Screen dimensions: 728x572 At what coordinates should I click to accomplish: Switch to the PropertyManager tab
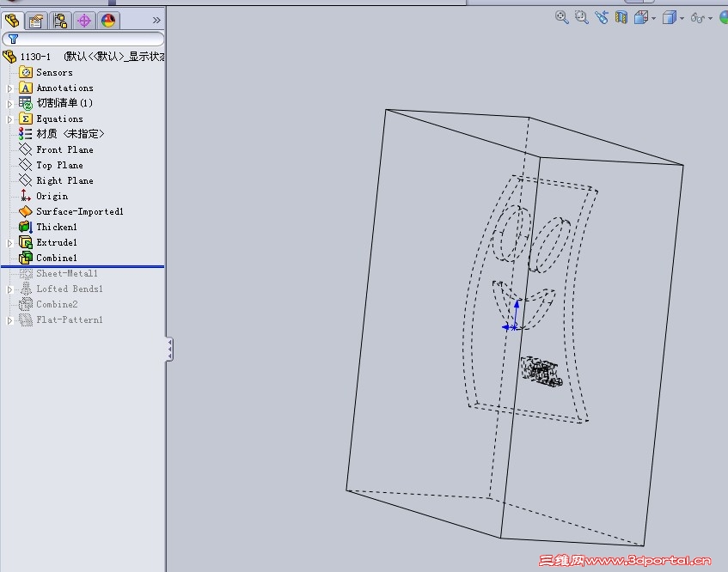pyautogui.click(x=36, y=21)
